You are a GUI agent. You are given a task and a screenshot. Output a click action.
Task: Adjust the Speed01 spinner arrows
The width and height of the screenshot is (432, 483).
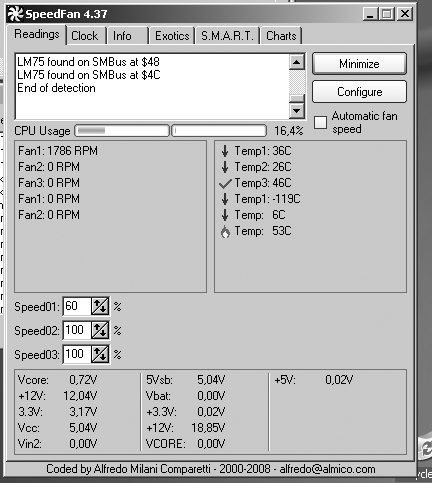100,306
